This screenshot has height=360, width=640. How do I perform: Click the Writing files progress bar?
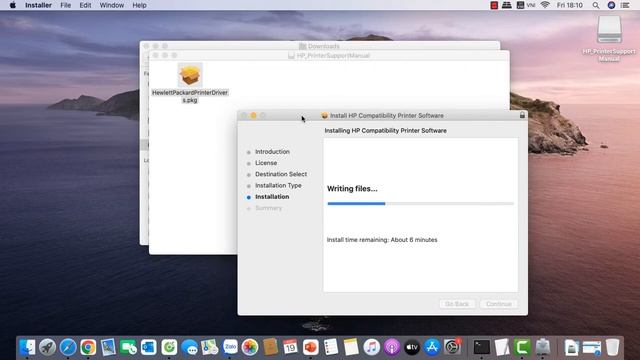click(420, 203)
